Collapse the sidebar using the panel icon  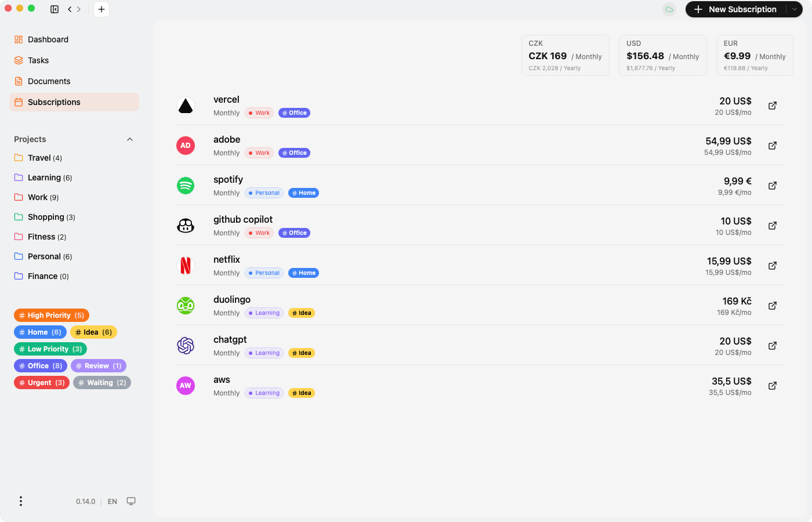(x=54, y=9)
